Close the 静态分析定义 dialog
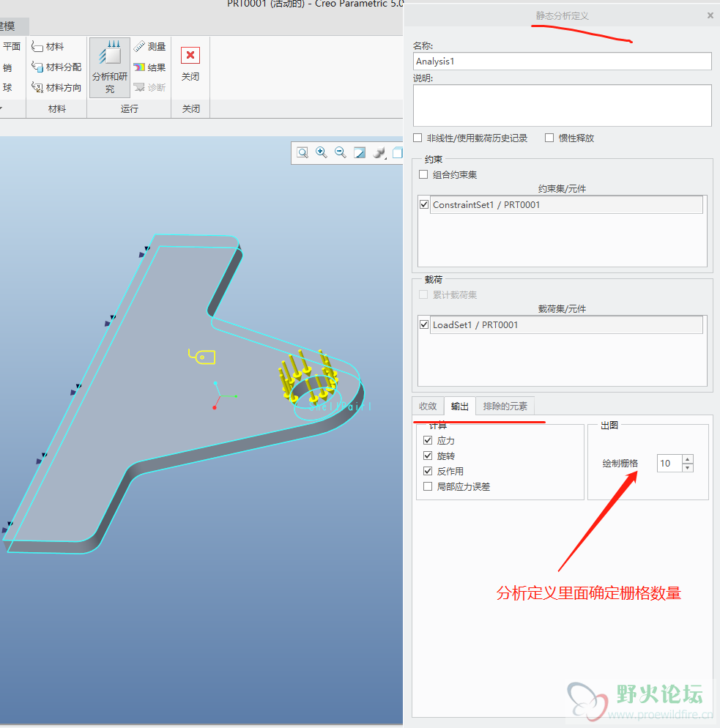Image resolution: width=720 pixels, height=728 pixels. tap(710, 15)
